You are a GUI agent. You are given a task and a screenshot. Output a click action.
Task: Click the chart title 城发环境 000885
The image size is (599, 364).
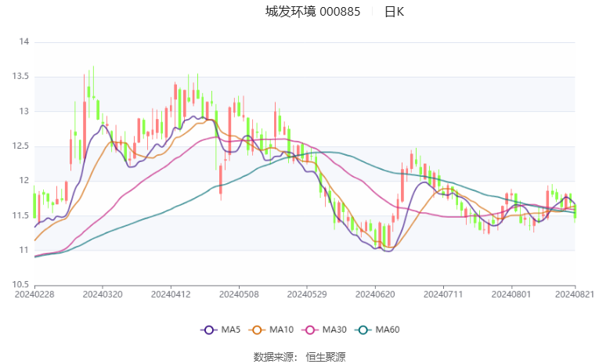[x=312, y=12]
